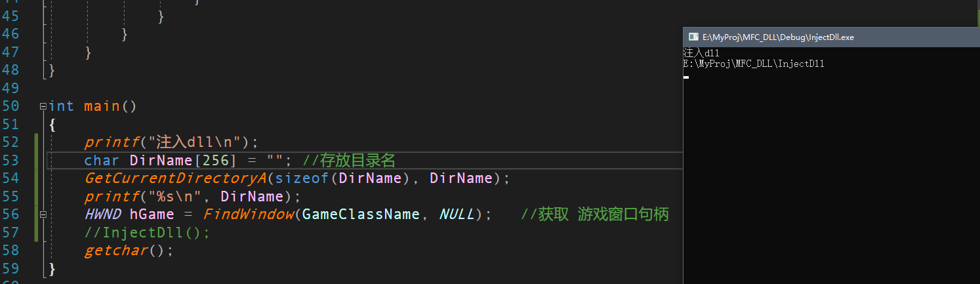Click the 获取 游戏窗口句柄 comment
Image resolution: width=980 pixels, height=284 pixels.
tap(595, 214)
